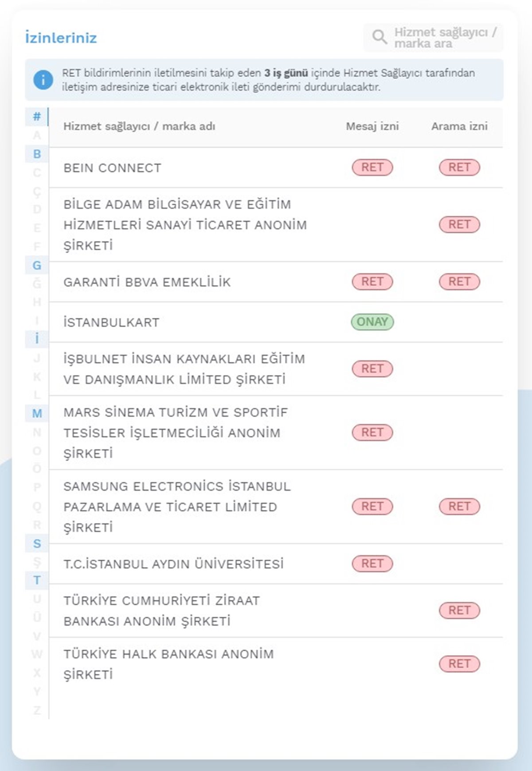Screen dimensions: 532x771
Task: Toggle Halk Bankası call permission RET badge
Action: point(459,664)
